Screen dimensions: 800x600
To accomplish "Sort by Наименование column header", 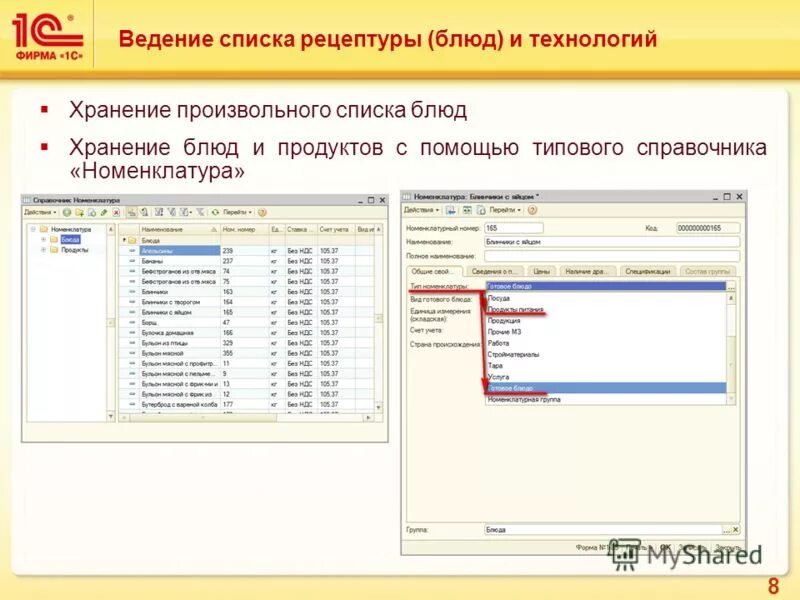I will click(x=180, y=230).
